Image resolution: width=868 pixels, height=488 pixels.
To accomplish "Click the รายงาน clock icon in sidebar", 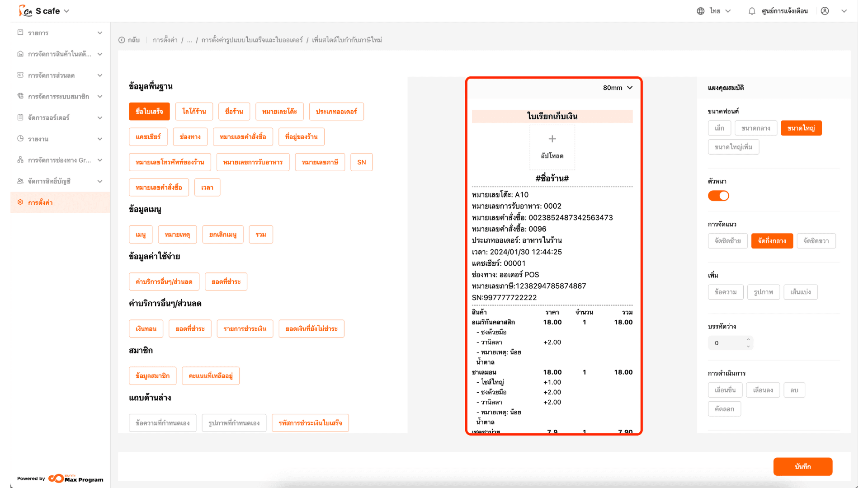I will [x=20, y=139].
